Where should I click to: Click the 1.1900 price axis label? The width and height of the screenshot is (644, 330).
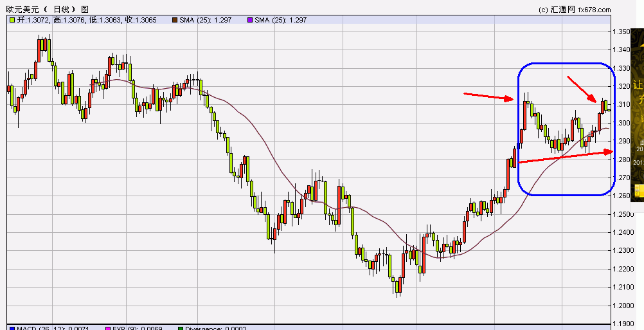click(x=623, y=324)
